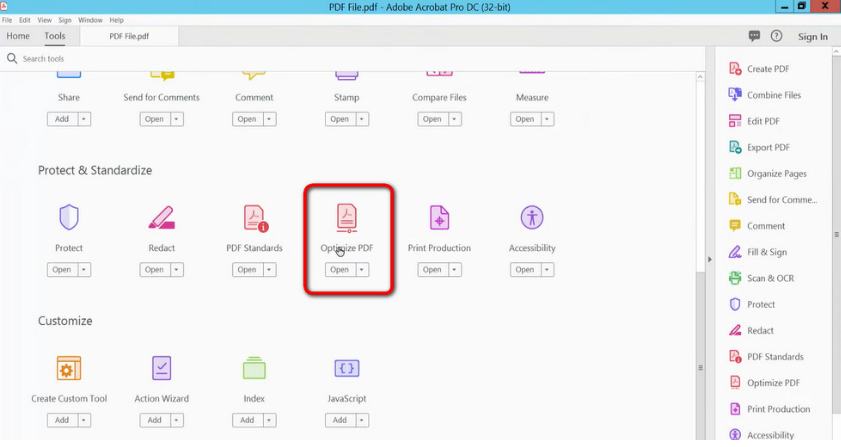The image size is (841, 447).
Task: Expand dropdown arrow beside Protect Open button
Action: point(84,270)
